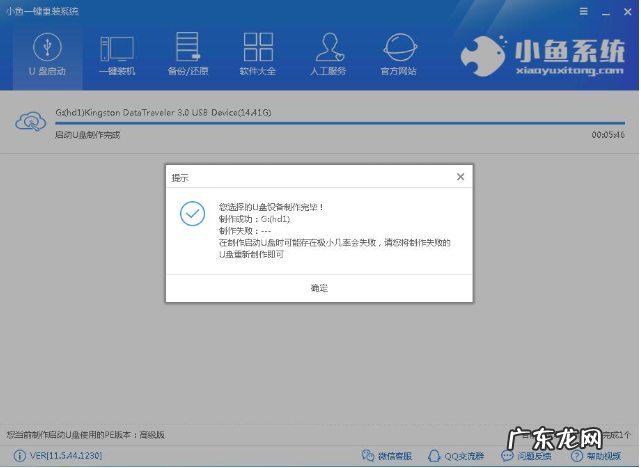
Task: Click the elapsed time 00:05:46
Action: click(x=608, y=135)
